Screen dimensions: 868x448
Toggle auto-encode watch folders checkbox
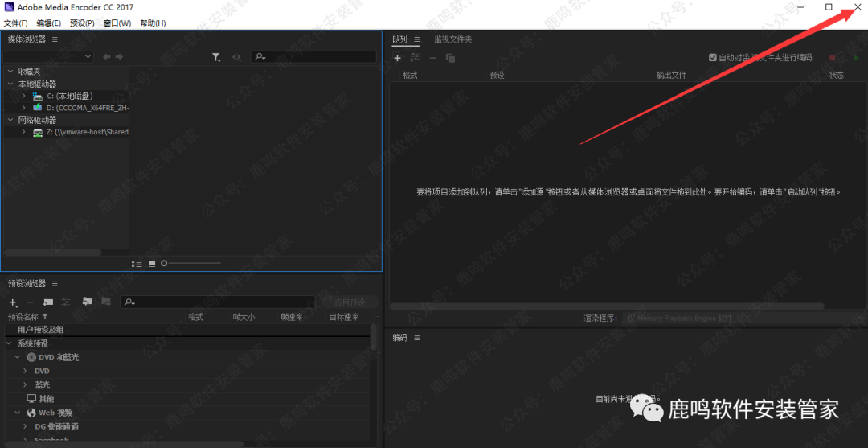[x=713, y=58]
